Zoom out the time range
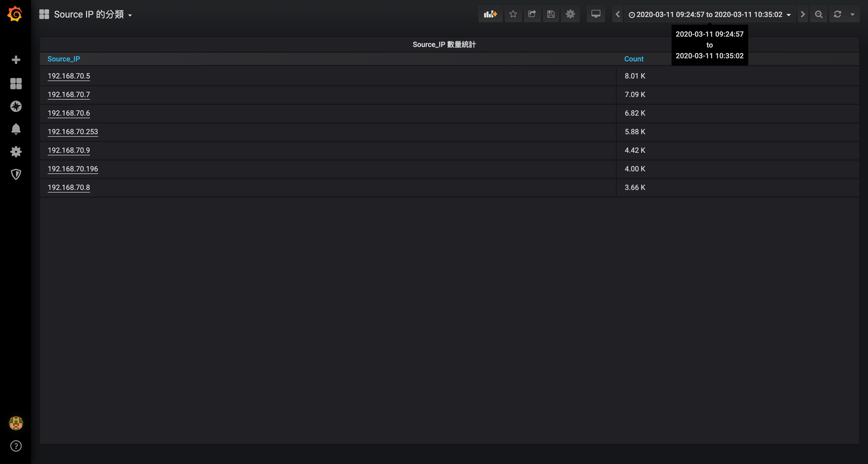The image size is (868, 464). [x=818, y=14]
